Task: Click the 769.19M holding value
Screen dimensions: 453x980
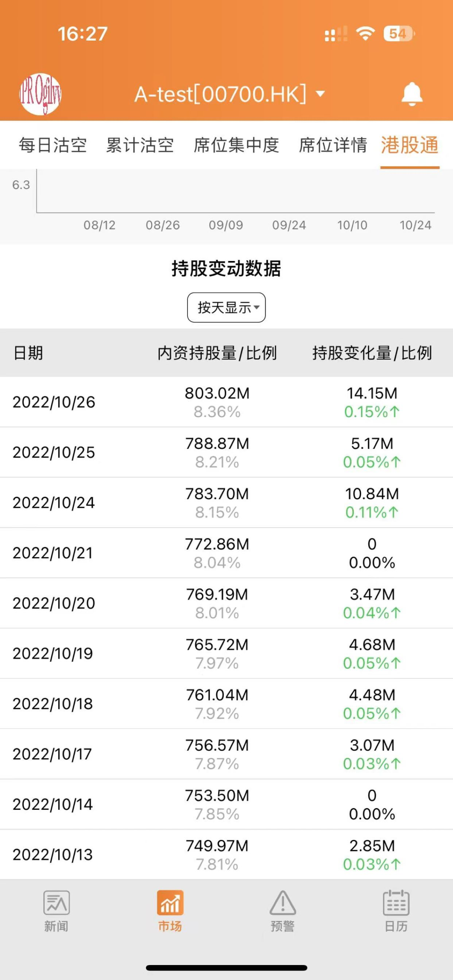Action: point(217,594)
